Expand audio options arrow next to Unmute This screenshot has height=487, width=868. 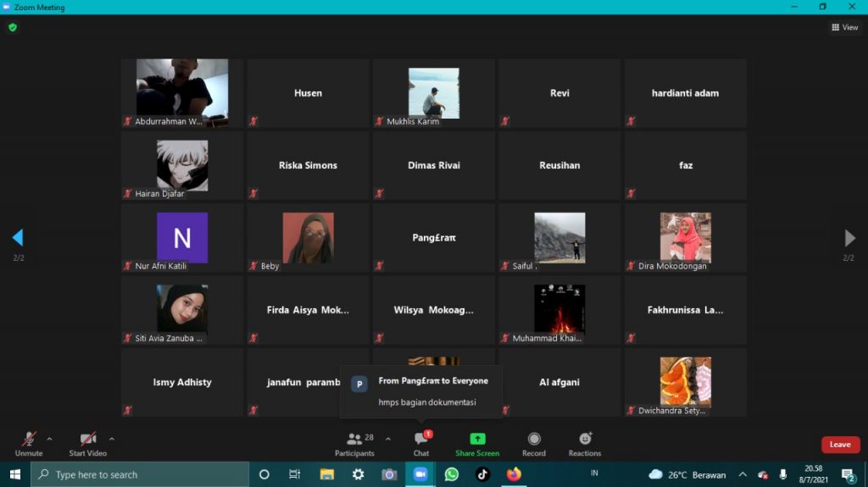49,439
